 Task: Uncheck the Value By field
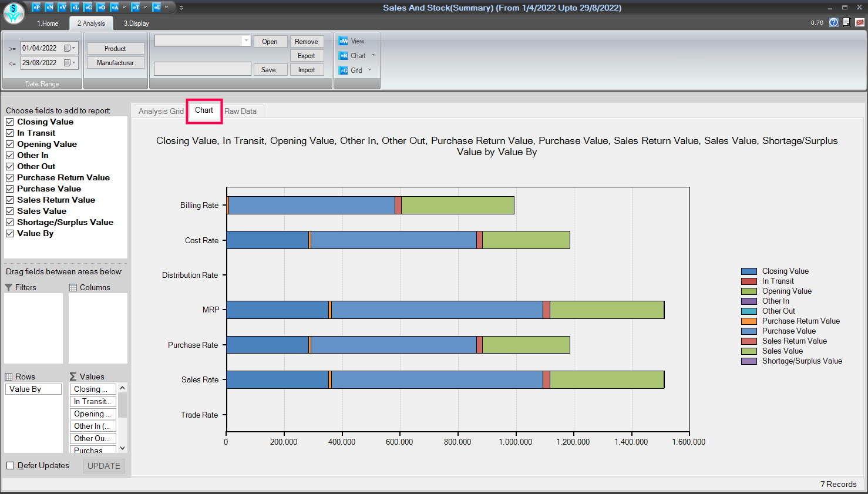click(x=10, y=233)
